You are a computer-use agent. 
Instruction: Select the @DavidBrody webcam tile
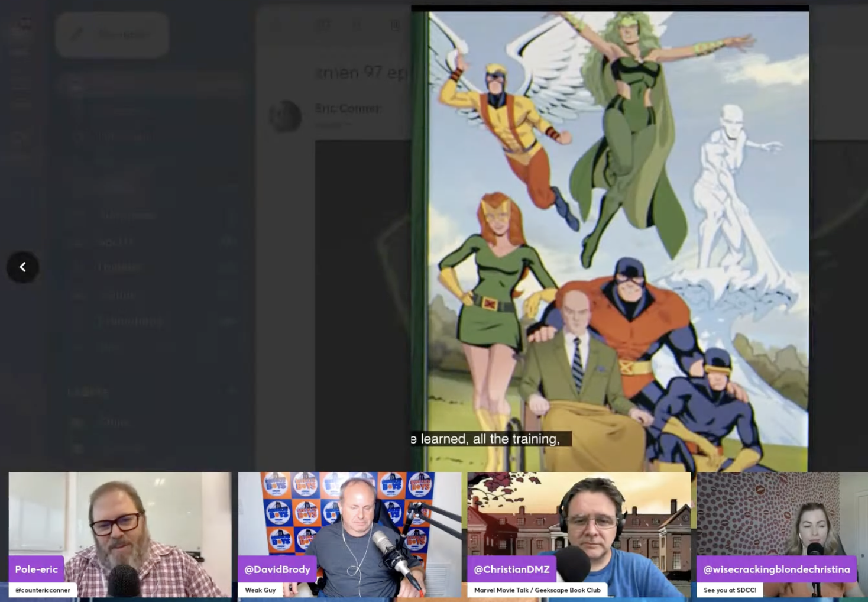pos(349,535)
